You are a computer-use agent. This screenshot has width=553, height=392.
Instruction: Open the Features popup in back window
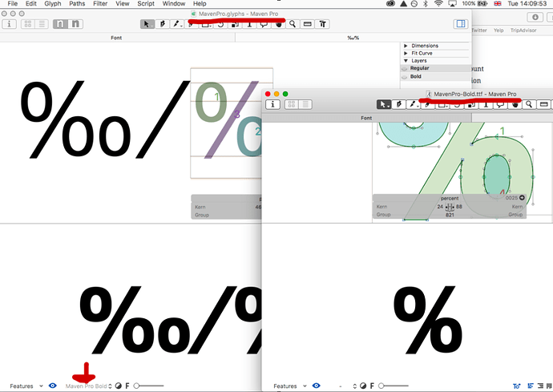click(x=24, y=386)
